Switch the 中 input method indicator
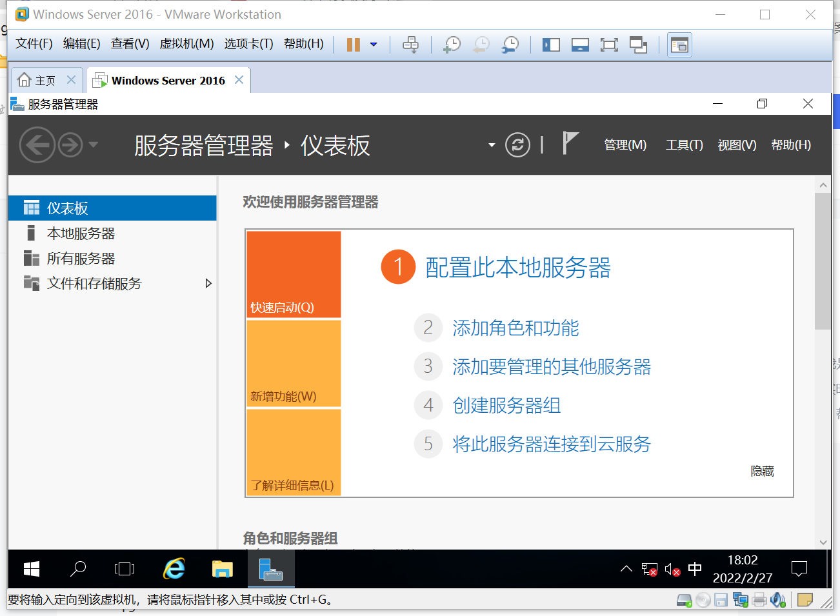Screen dimensions: 840x616 (x=695, y=569)
